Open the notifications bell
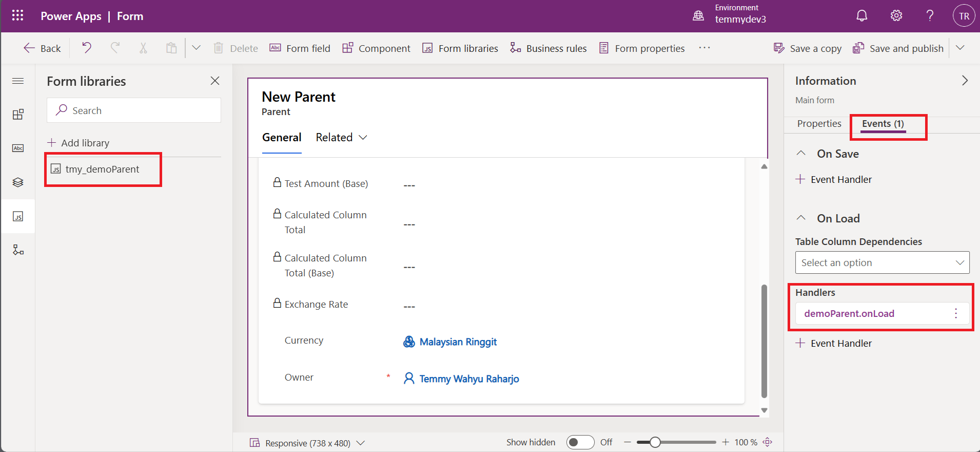 862,16
